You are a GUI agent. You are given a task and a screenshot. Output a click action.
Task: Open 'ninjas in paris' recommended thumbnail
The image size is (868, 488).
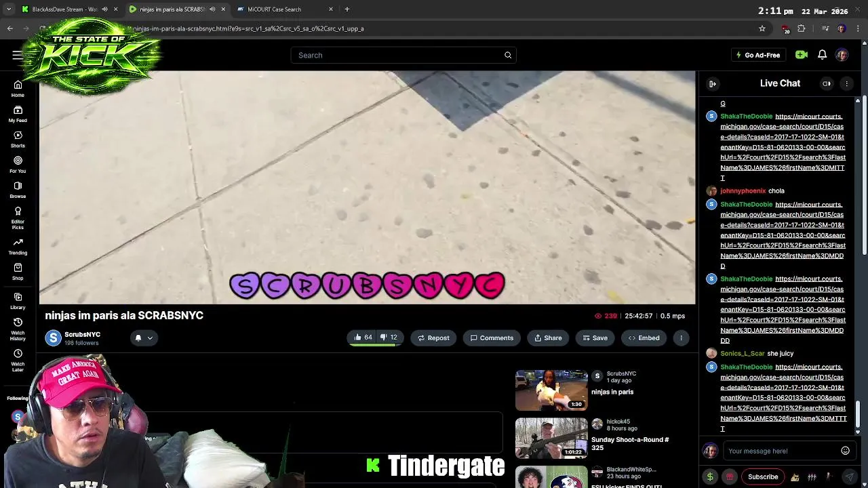pos(551,390)
